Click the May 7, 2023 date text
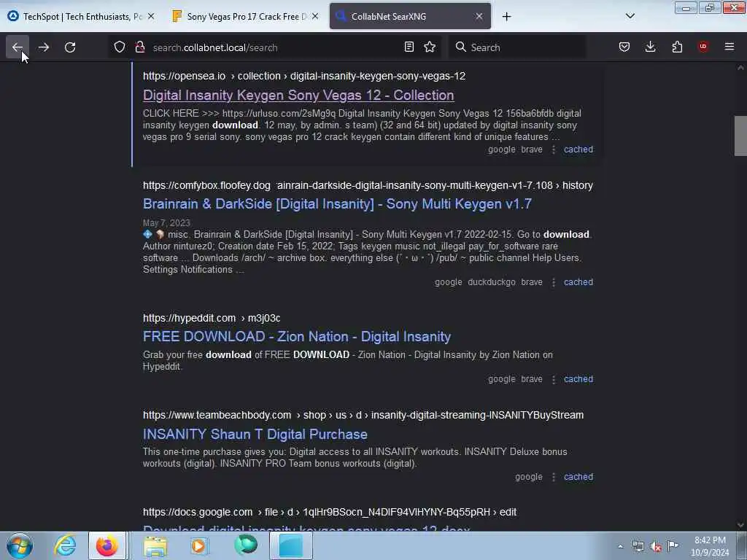This screenshot has width=747, height=560. [166, 223]
